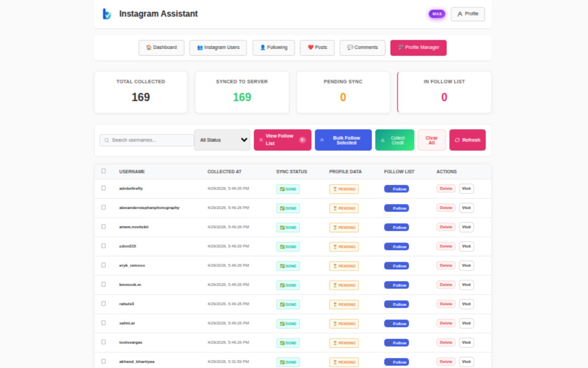Click the Username column header
This screenshot has width=588, height=368.
point(132,172)
